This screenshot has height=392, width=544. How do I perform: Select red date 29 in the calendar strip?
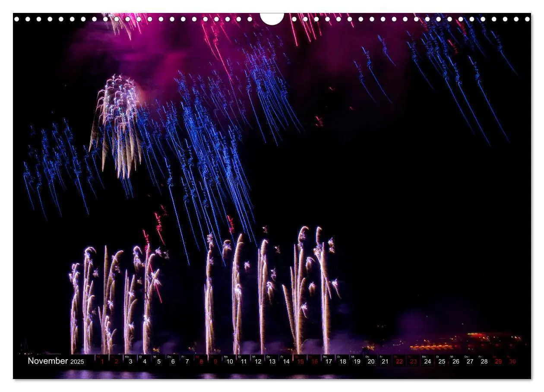498,361
